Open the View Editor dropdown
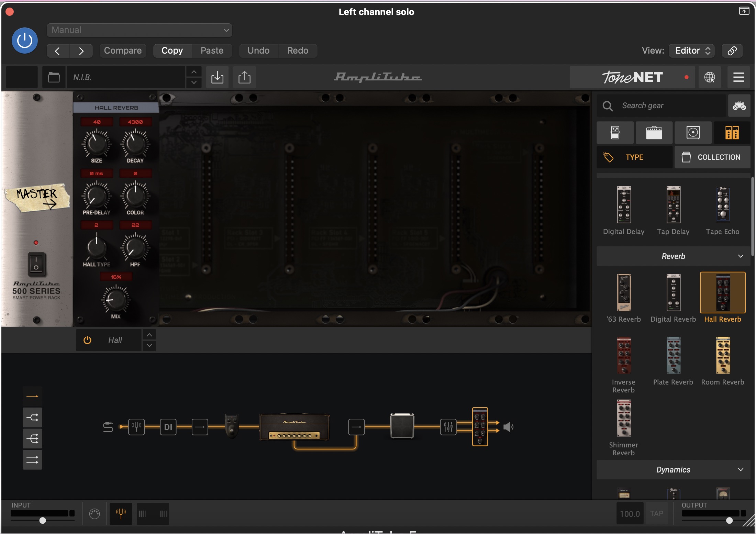This screenshot has height=534, width=756. pyautogui.click(x=692, y=51)
